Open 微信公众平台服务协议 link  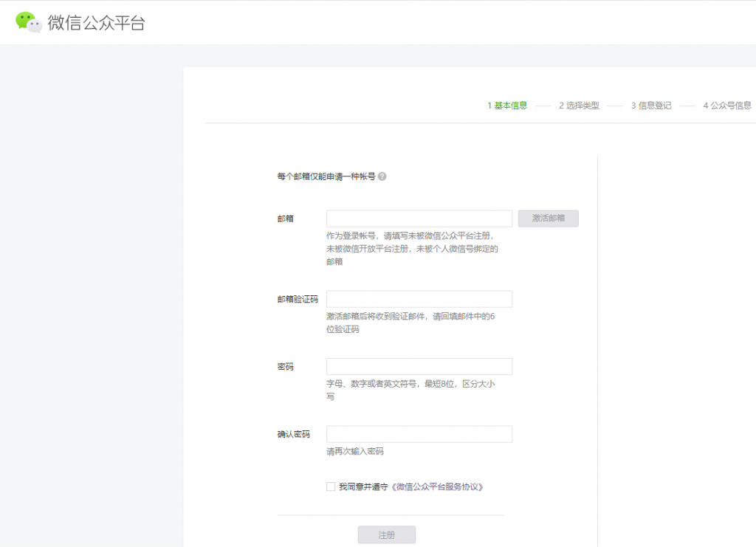coord(437,486)
